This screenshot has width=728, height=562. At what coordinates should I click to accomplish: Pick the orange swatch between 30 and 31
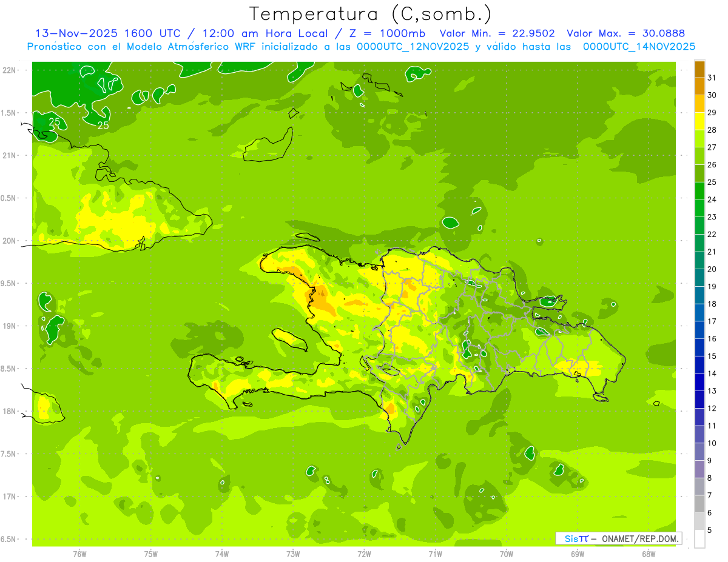pyautogui.click(x=699, y=87)
